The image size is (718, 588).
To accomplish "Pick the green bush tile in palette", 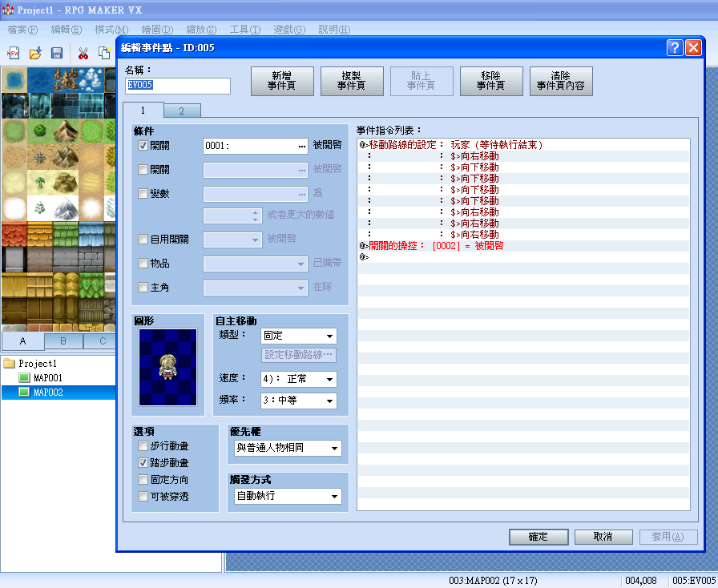I will (x=40, y=131).
